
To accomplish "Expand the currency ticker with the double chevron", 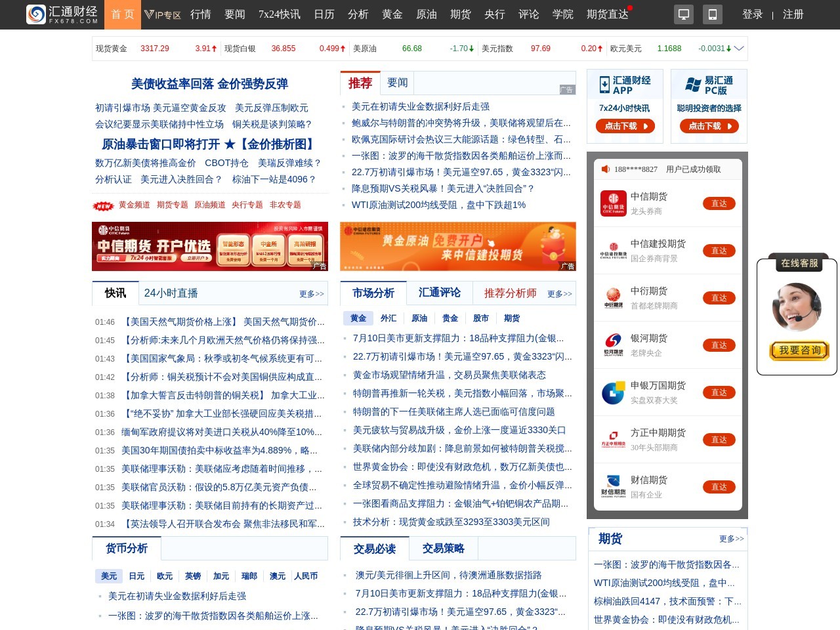I will pos(739,48).
